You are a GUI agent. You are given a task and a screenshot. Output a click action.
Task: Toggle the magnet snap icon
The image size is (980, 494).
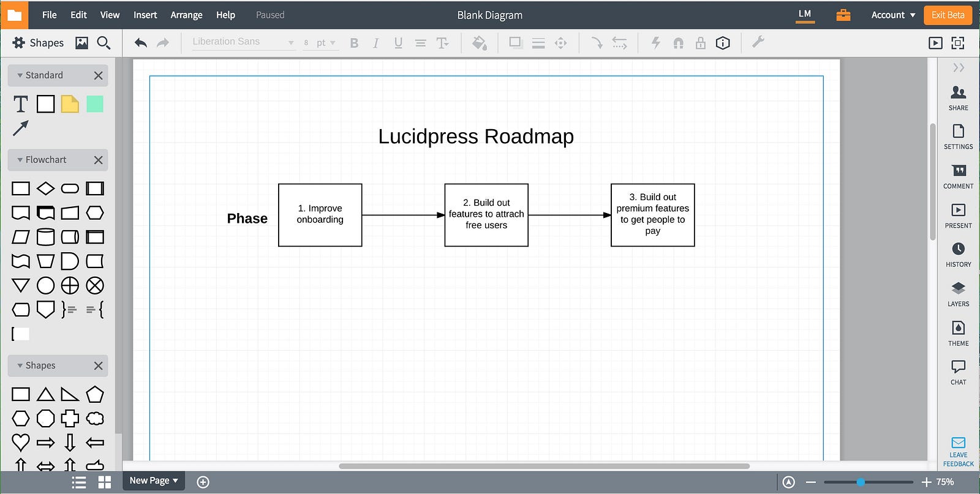[x=678, y=43]
